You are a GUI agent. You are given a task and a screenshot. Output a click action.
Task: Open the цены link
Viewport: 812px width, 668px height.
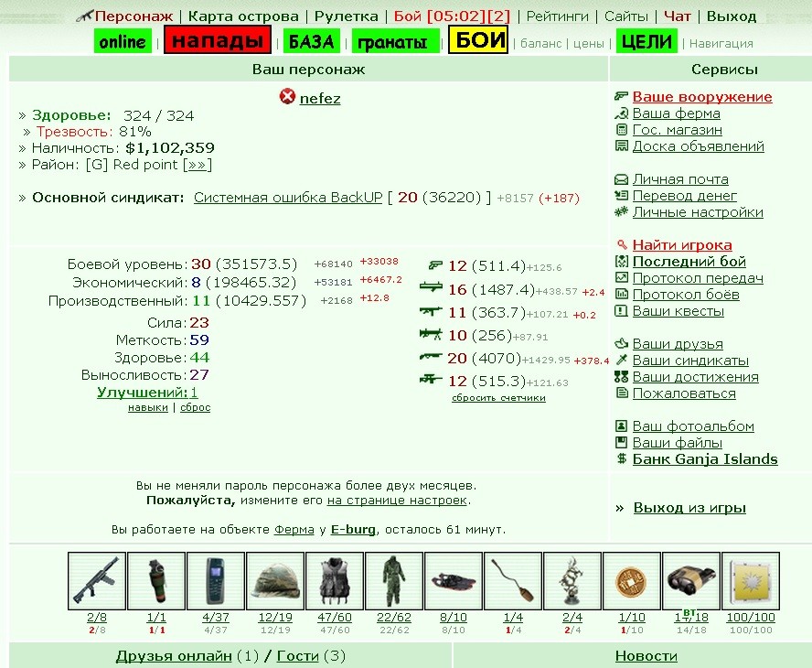pyautogui.click(x=589, y=44)
